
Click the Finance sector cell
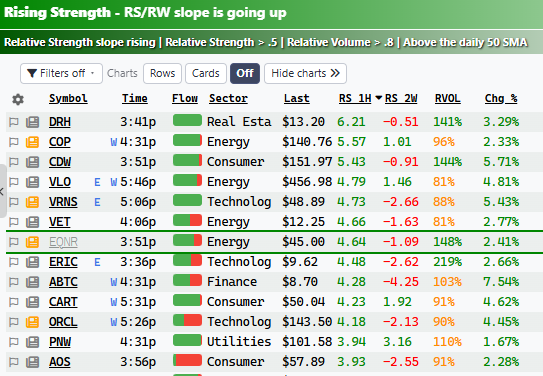[232, 282]
